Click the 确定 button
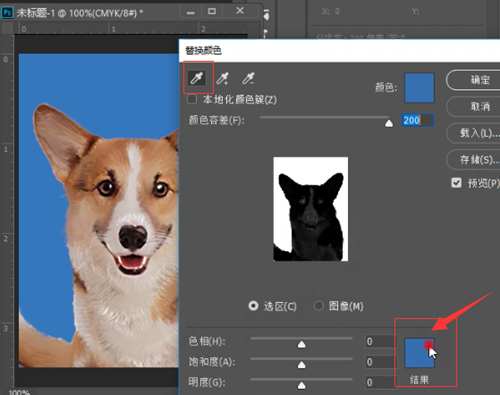500x395 pixels. pos(473,80)
